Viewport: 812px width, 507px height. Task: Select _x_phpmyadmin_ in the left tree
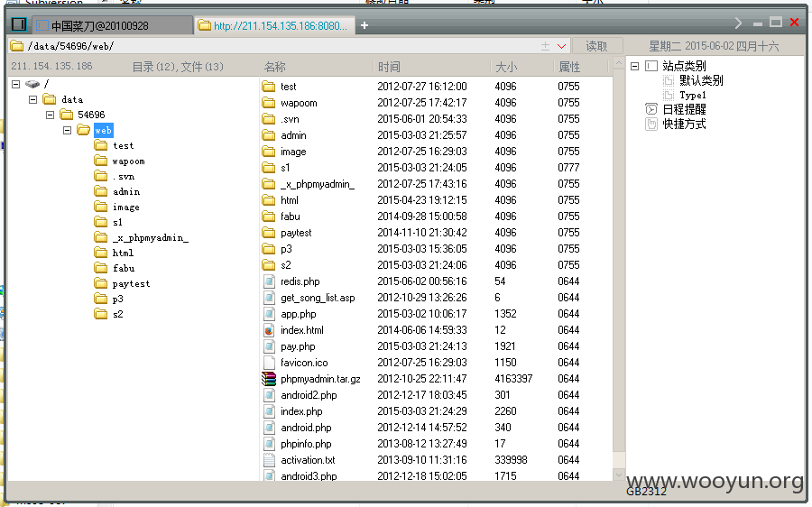pos(150,237)
